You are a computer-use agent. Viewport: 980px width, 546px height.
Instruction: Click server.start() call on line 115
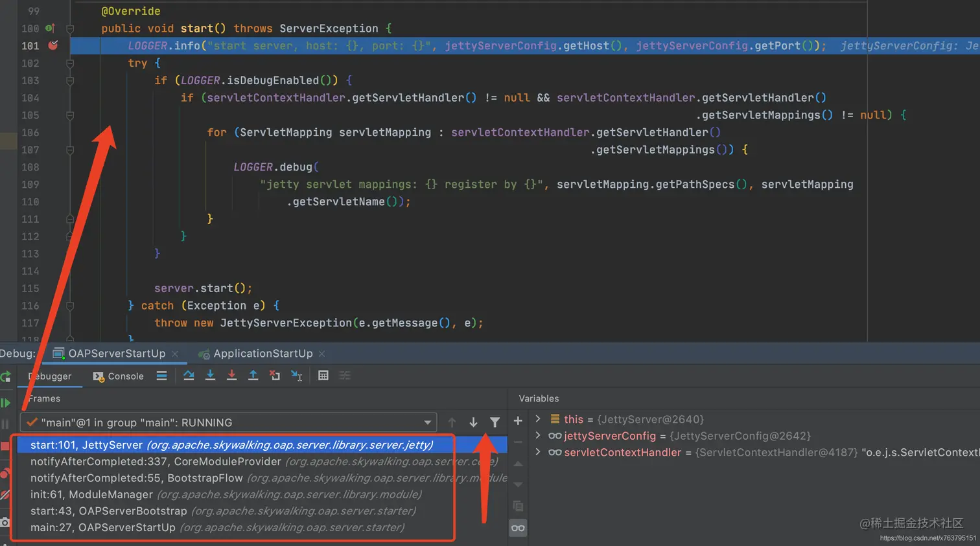point(203,288)
